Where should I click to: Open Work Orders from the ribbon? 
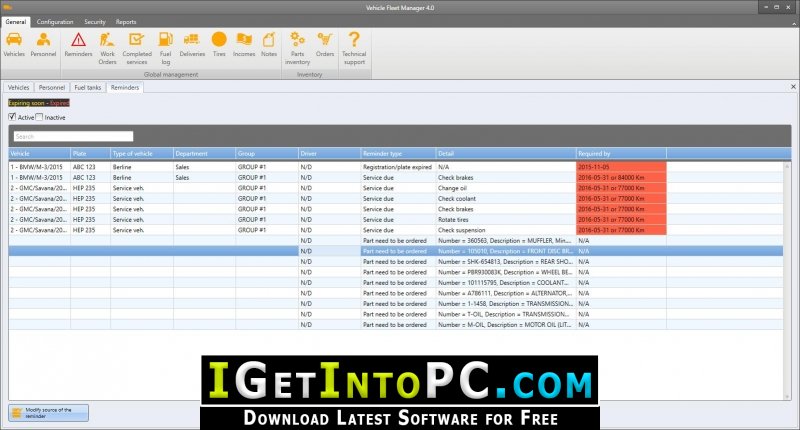(x=107, y=48)
